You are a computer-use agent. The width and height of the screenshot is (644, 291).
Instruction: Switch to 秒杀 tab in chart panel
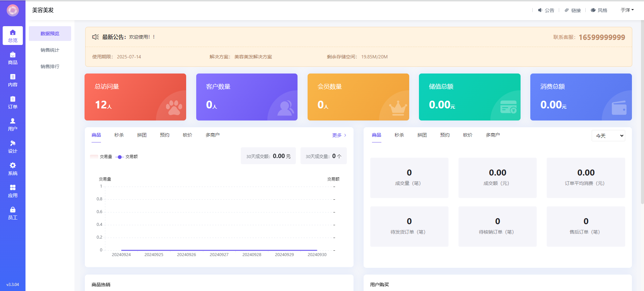pos(119,135)
